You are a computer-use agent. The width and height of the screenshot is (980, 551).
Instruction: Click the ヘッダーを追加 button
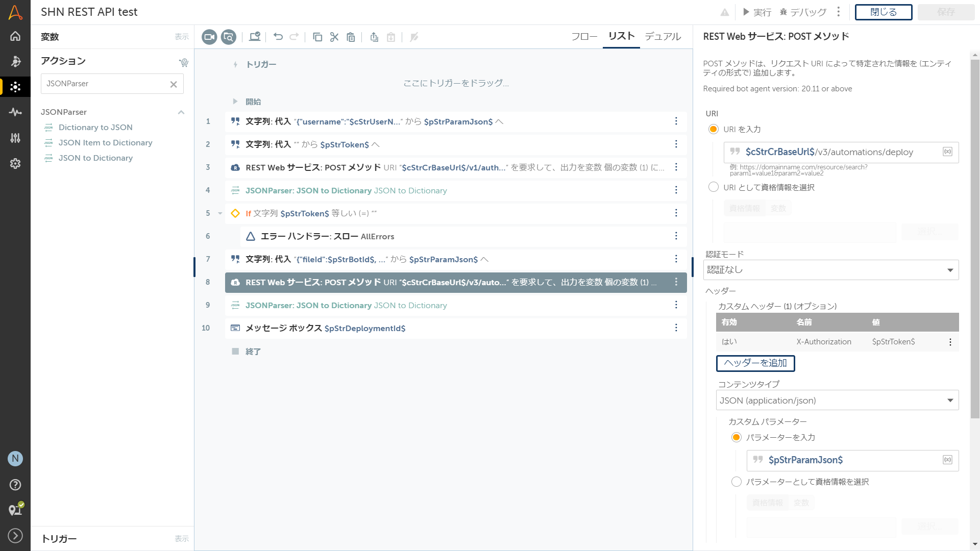point(755,363)
